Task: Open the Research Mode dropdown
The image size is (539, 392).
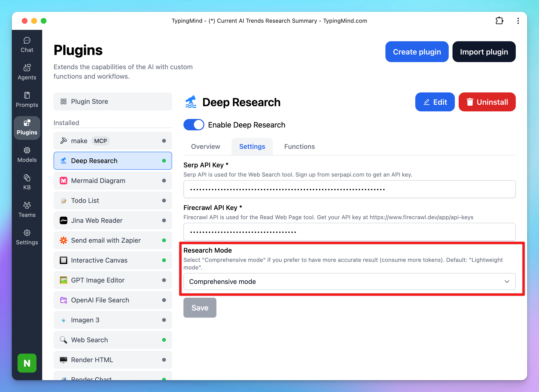Action: [x=349, y=282]
